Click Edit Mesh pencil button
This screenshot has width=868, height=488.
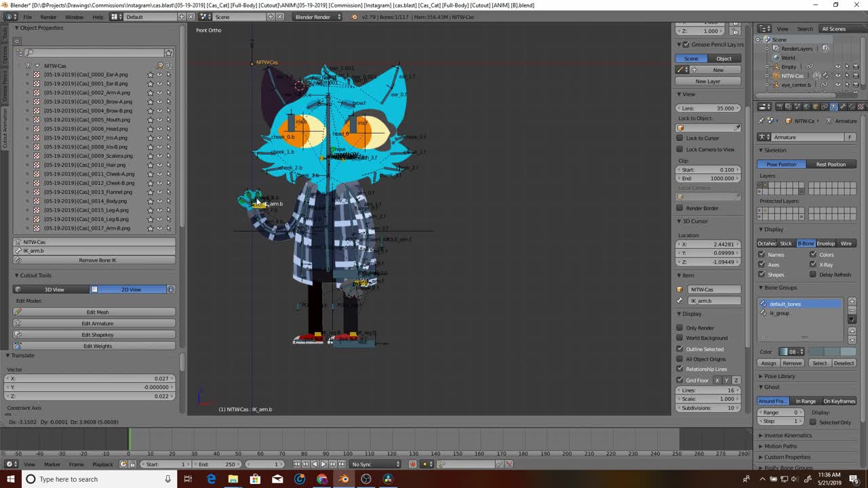94,312
